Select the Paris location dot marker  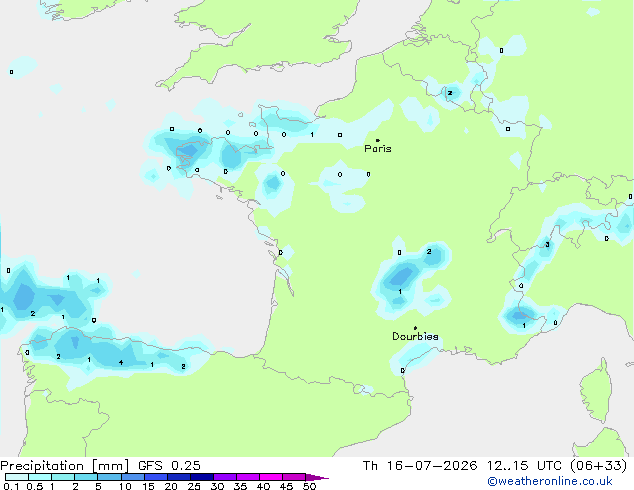tap(378, 140)
